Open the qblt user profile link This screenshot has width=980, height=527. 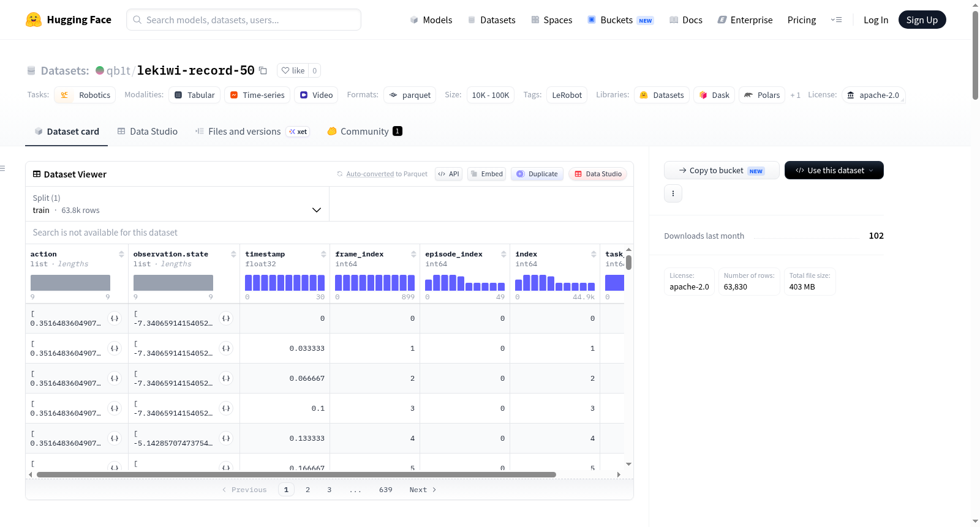click(118, 70)
